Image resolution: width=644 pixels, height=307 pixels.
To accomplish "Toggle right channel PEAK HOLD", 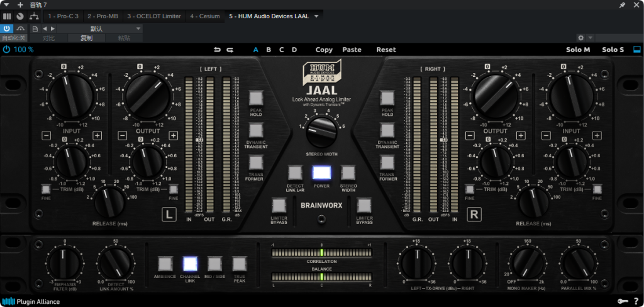I will click(387, 98).
